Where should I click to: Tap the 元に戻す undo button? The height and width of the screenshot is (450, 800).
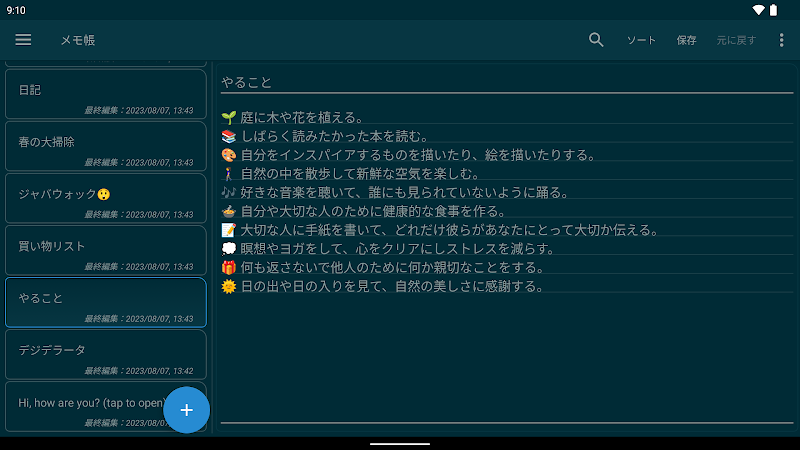click(736, 41)
